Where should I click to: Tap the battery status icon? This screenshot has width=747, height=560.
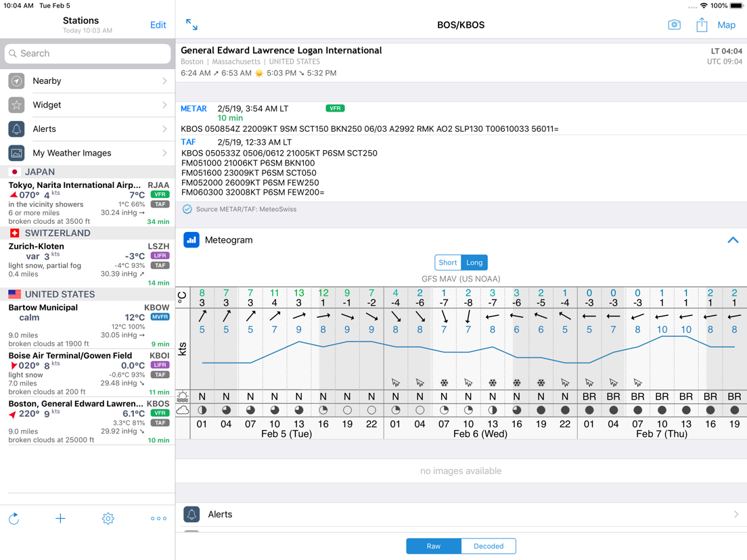click(x=737, y=5)
